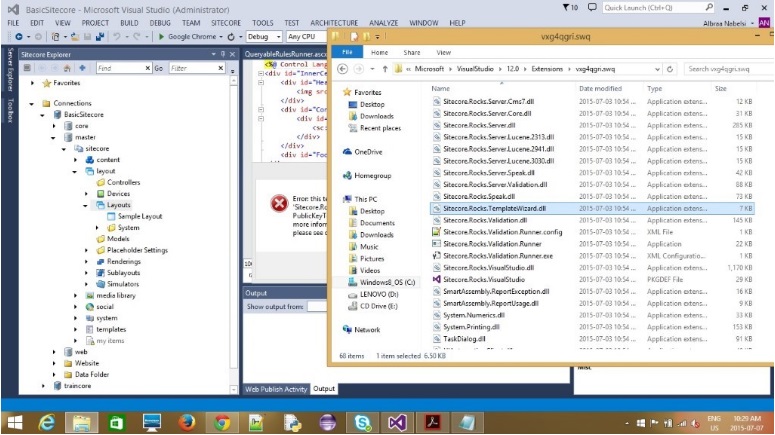Viewport: 775px width, 435px height.
Task: Click the blue Up arrow in Sitecore Explorer toolbar
Action: (x=82, y=68)
